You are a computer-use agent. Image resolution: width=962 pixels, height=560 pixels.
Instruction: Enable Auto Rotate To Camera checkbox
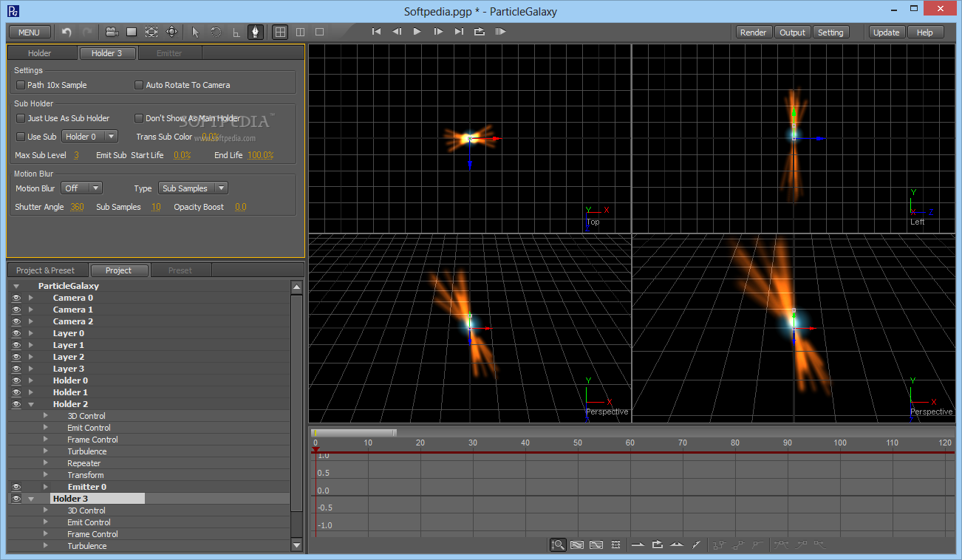pos(139,85)
